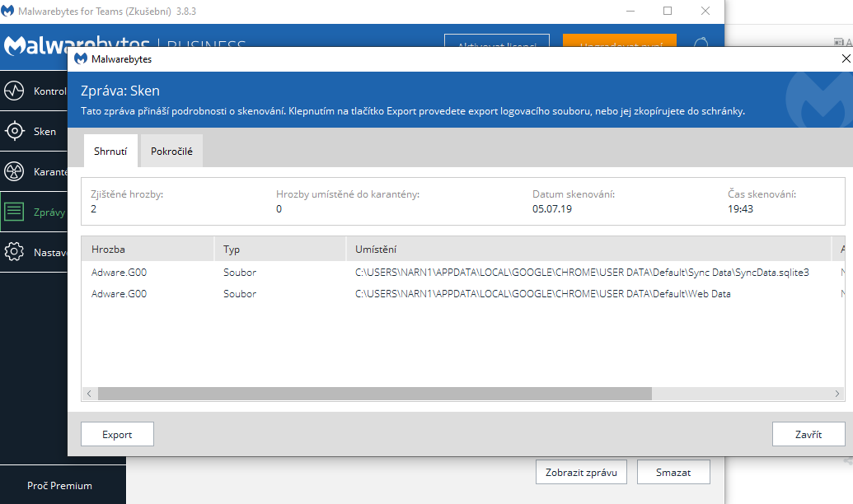Screen dimensions: 853x504
Task: Click Adware.G00 in the SyncData.sqlite3 row
Action: (120, 273)
